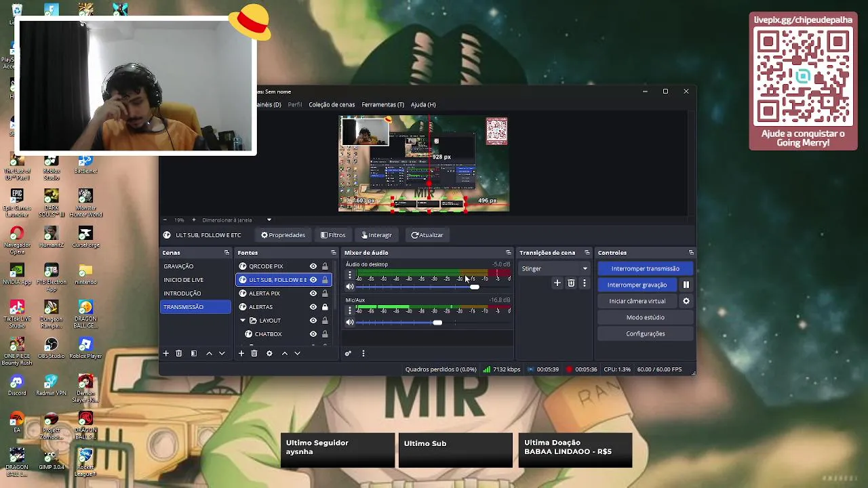Open options dots for Mic/Aux channel

350,310
